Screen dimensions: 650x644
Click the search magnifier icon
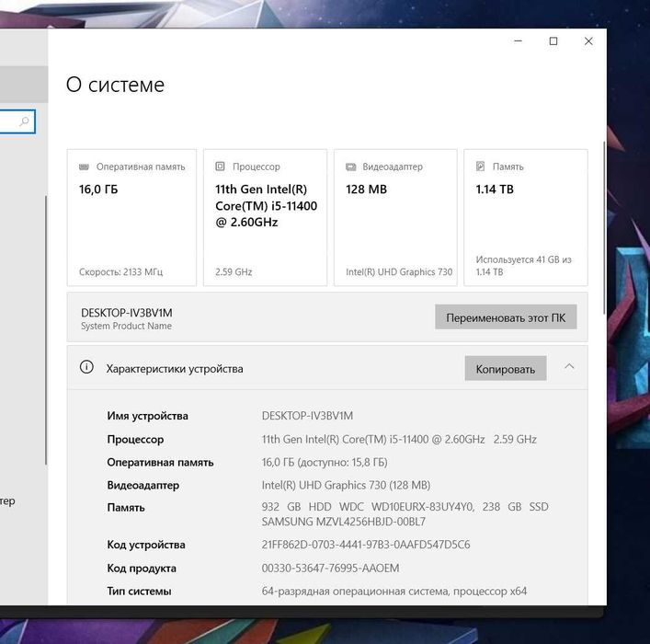pyautogui.click(x=24, y=121)
